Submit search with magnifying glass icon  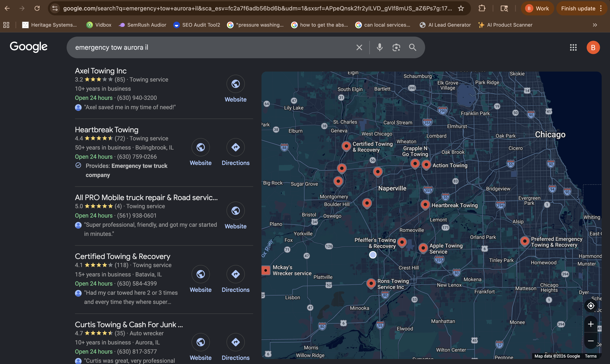(413, 47)
